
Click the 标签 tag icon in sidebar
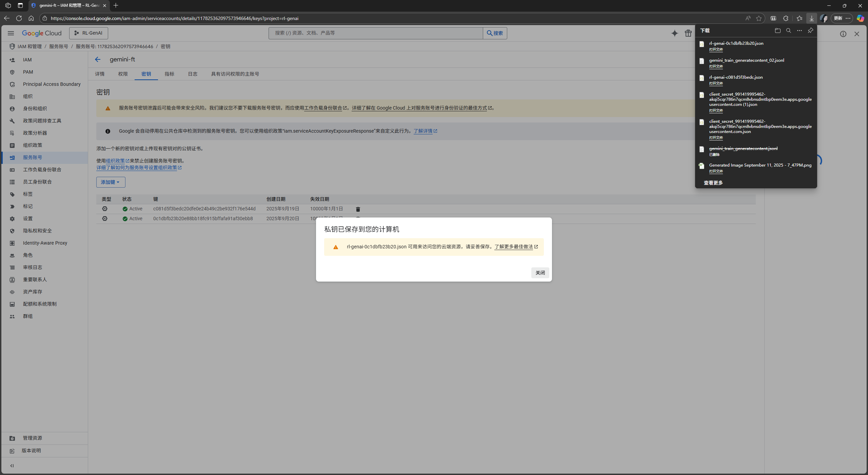(x=12, y=194)
